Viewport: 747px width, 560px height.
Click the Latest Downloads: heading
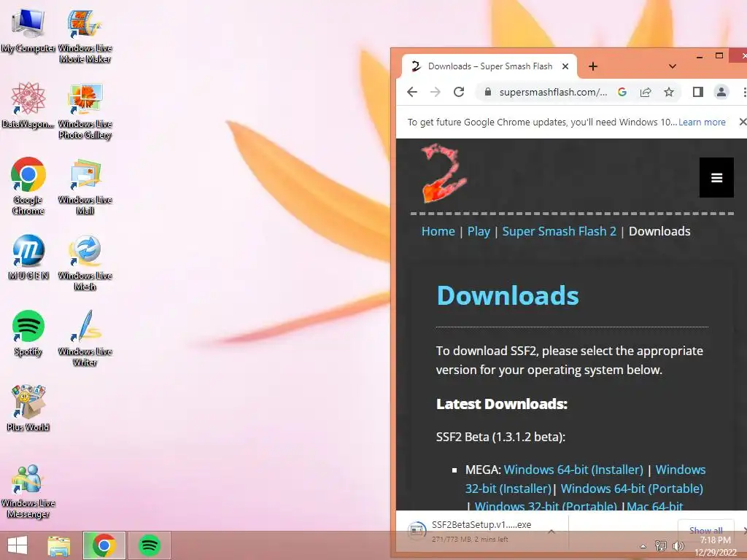[x=502, y=404]
